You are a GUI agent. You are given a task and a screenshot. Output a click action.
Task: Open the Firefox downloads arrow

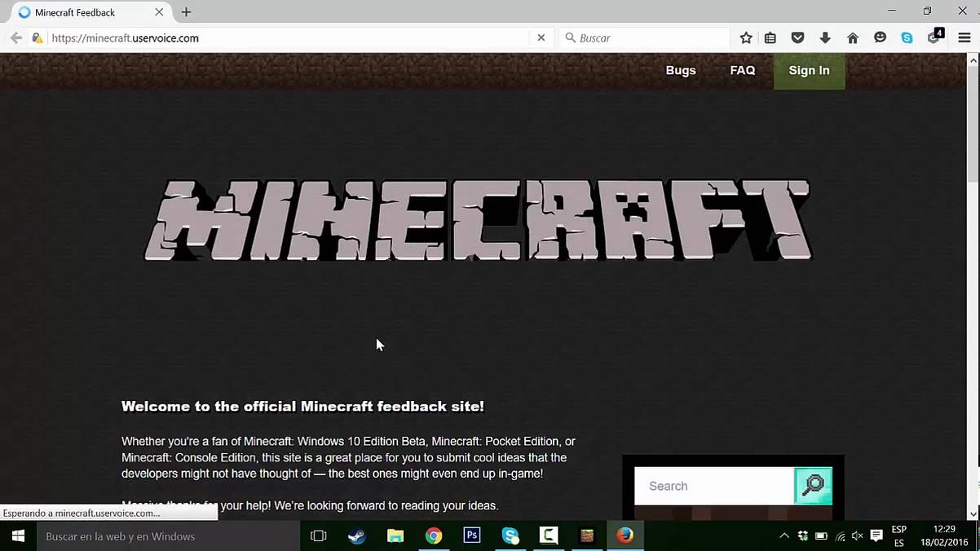(x=825, y=37)
